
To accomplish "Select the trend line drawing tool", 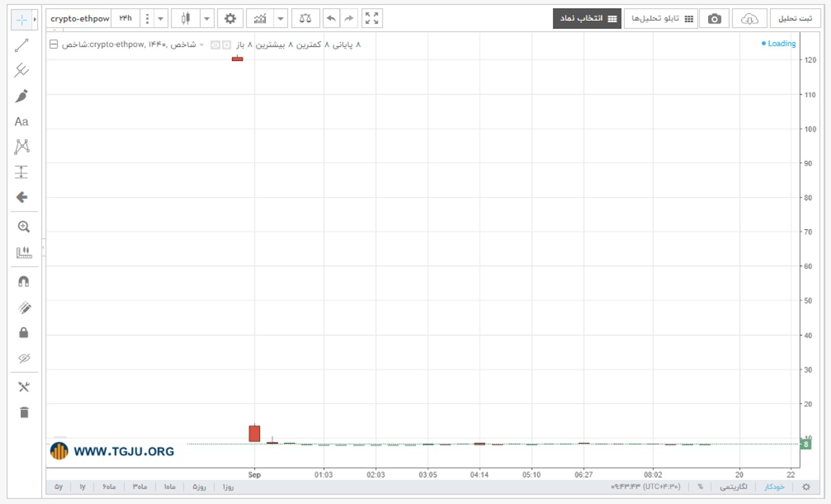I will [22, 45].
